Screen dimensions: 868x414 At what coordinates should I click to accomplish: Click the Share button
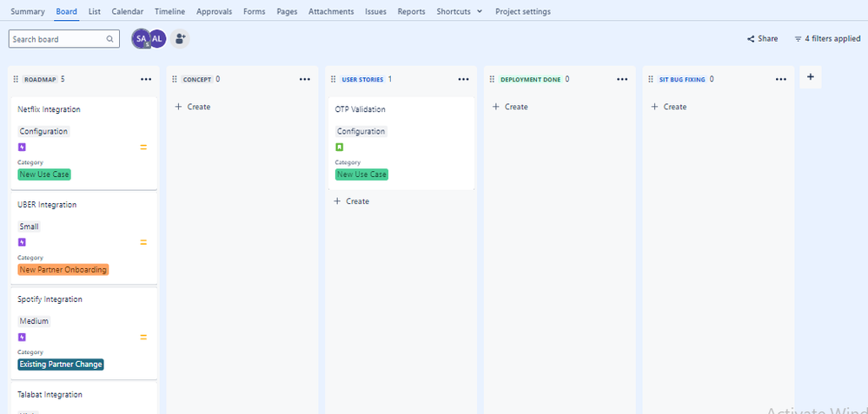pyautogui.click(x=762, y=39)
